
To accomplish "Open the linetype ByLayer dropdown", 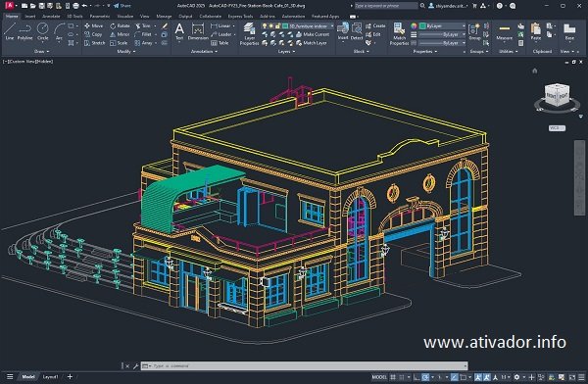I will point(442,43).
